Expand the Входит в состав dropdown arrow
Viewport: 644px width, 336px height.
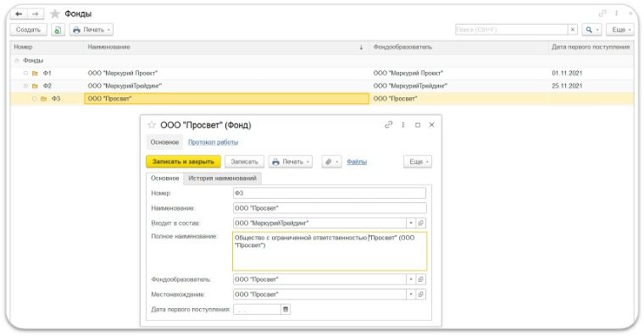pyautogui.click(x=411, y=223)
